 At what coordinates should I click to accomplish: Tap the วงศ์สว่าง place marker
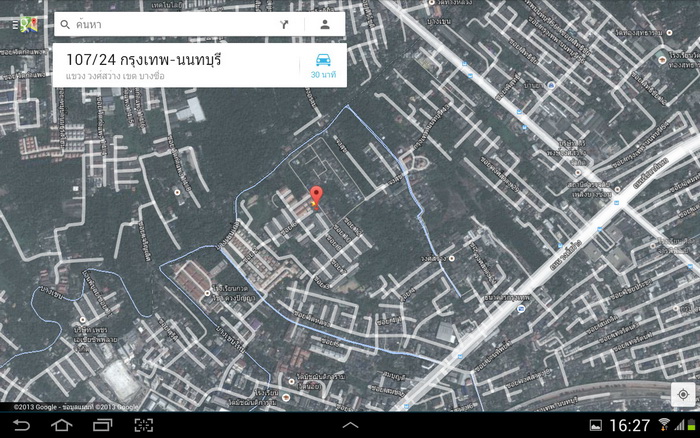pyautogui.click(x=452, y=259)
